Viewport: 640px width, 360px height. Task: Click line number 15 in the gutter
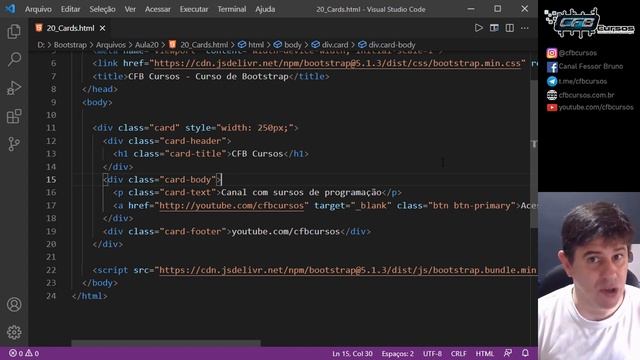click(x=51, y=180)
